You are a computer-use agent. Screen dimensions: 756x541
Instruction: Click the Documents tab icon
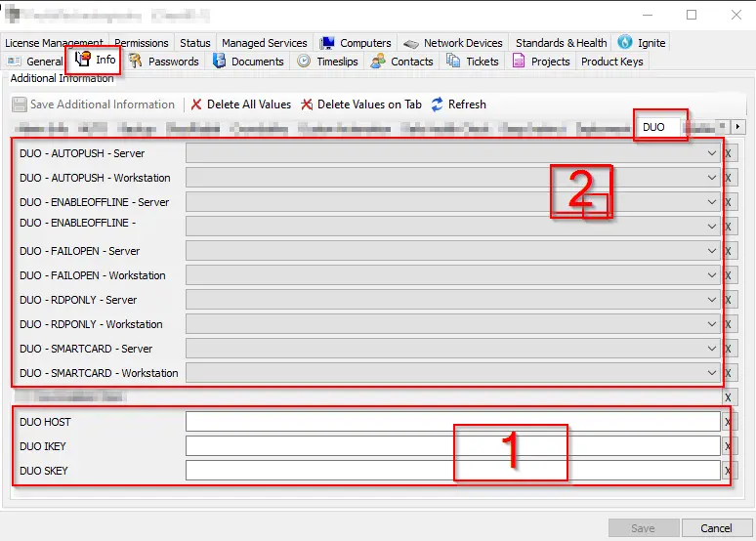[220, 61]
